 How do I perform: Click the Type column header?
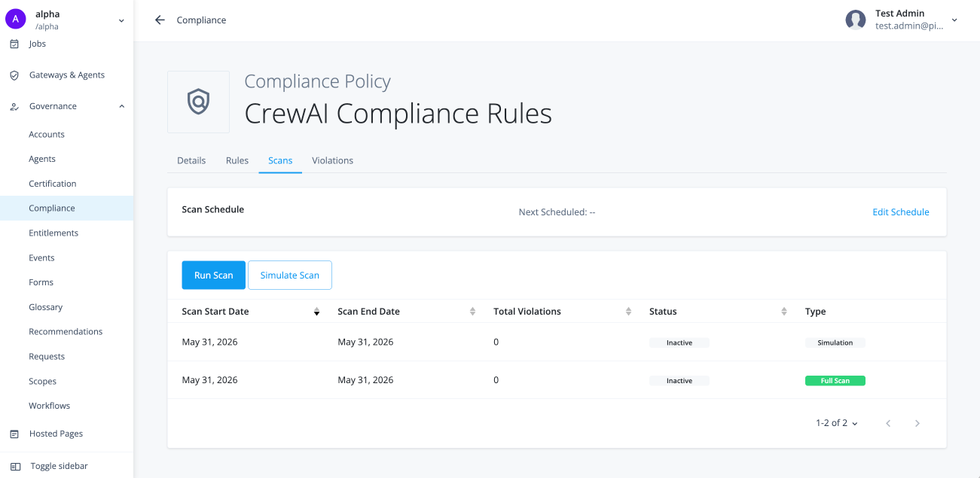[816, 312]
